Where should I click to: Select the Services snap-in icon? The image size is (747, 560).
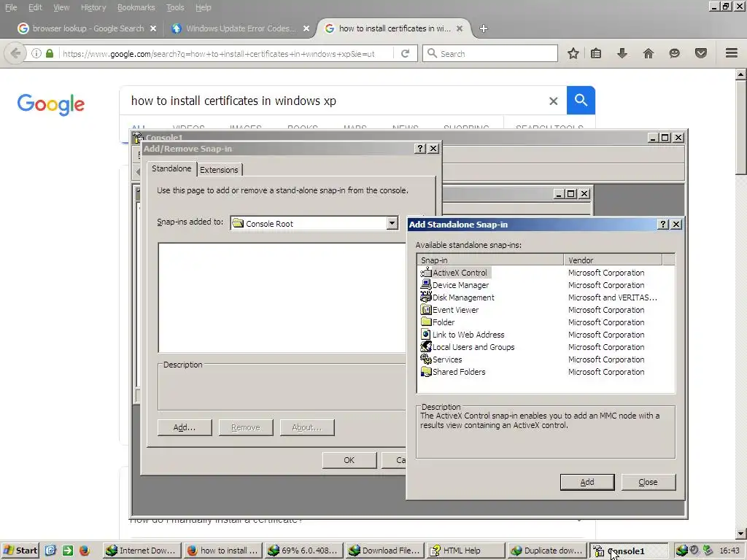(426, 359)
